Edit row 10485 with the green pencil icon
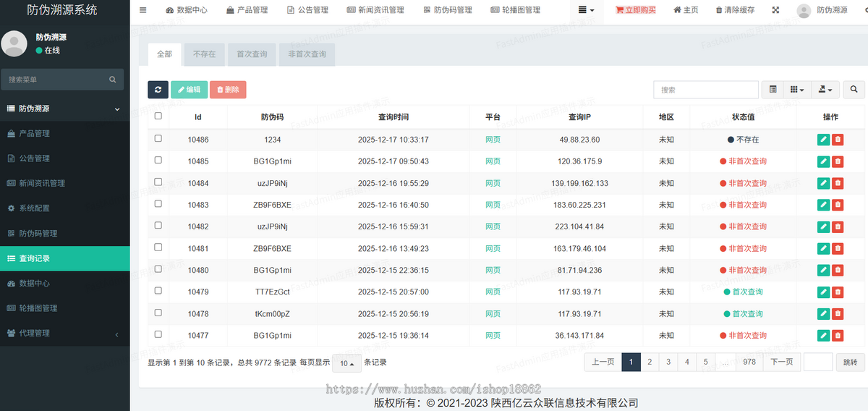 pyautogui.click(x=823, y=161)
